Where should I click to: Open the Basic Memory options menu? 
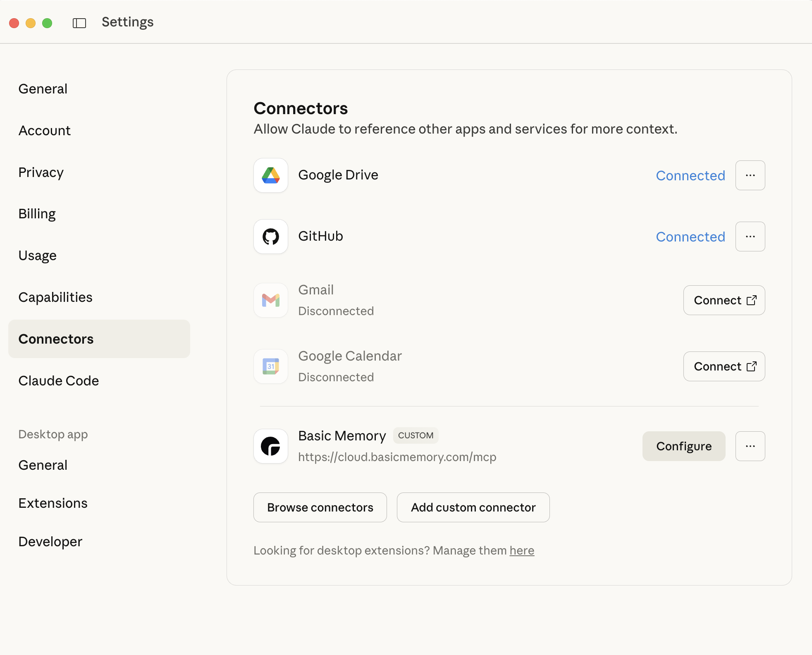pyautogui.click(x=750, y=446)
